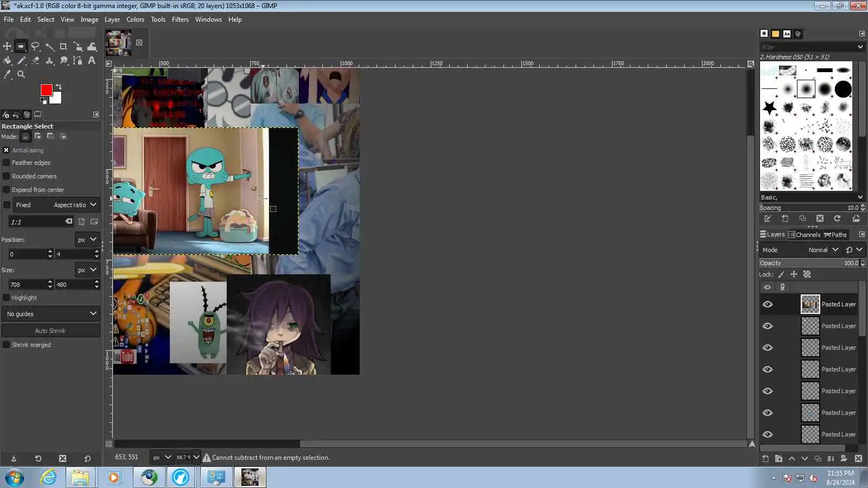The image size is (868, 488).
Task: Select the Color Picker tool
Action: tap(7, 75)
